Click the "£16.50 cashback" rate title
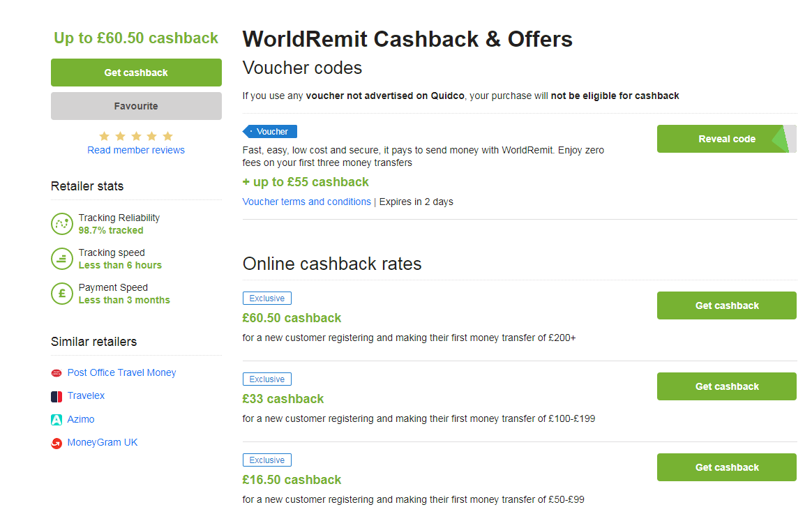This screenshot has width=812, height=514. click(292, 480)
